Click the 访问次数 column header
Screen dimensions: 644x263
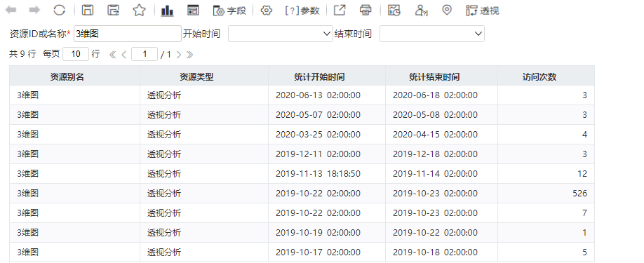[546, 76]
